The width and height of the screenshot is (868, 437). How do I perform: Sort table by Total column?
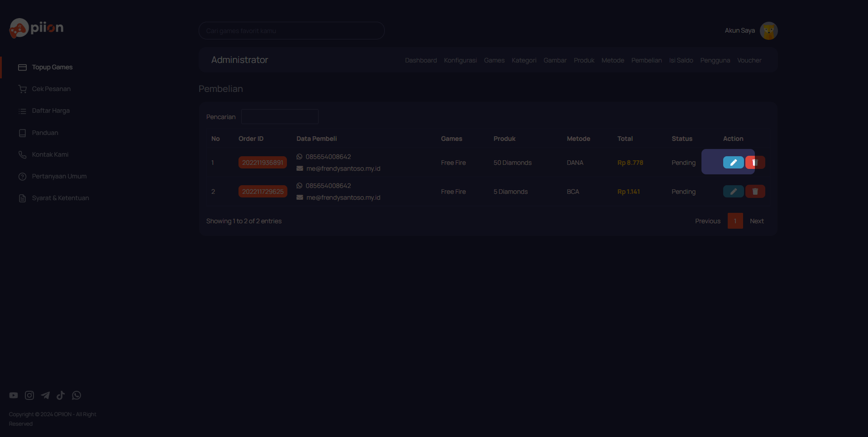[625, 139]
